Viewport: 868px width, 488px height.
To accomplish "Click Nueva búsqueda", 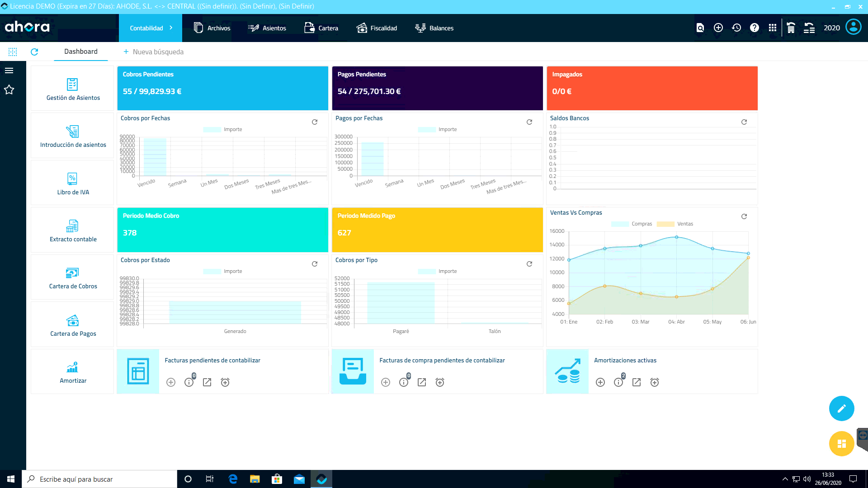I will [153, 52].
